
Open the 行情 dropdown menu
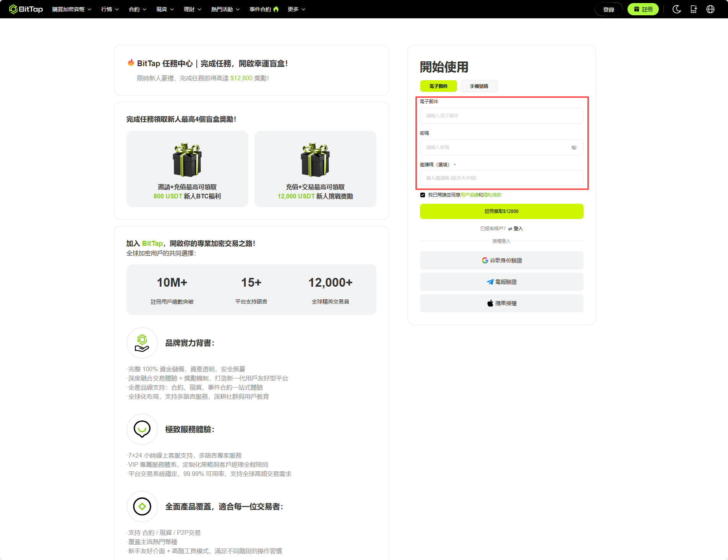click(110, 9)
